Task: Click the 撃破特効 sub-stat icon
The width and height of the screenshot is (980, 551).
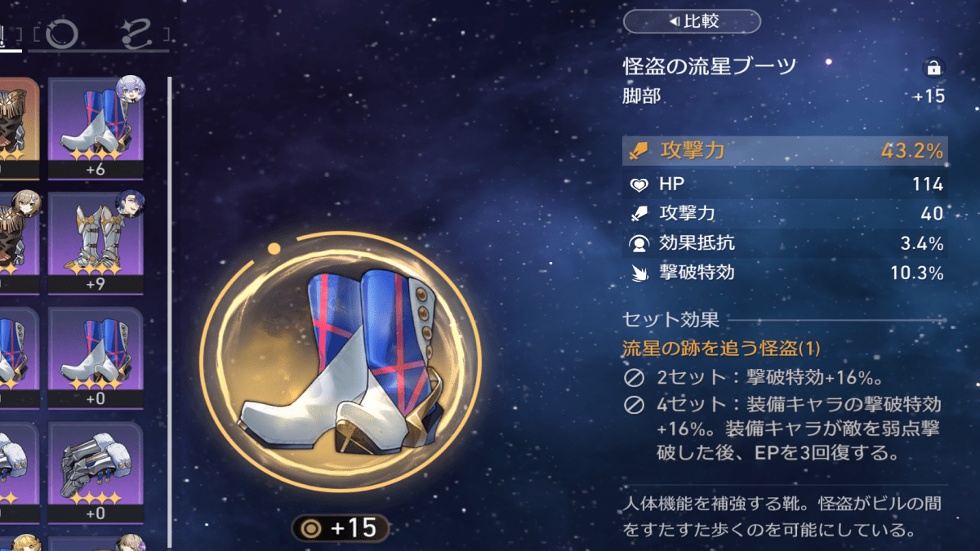Action: [639, 273]
